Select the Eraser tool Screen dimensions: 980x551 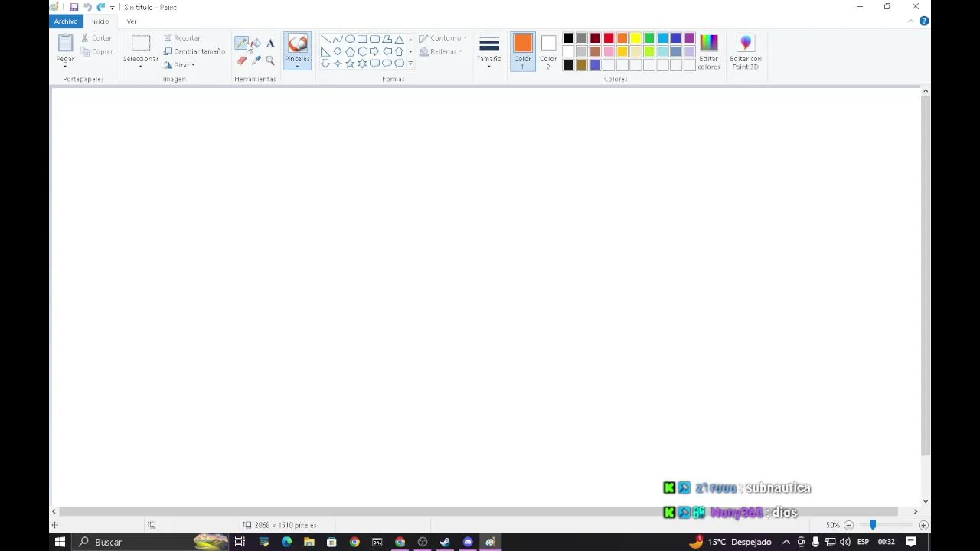click(x=241, y=60)
